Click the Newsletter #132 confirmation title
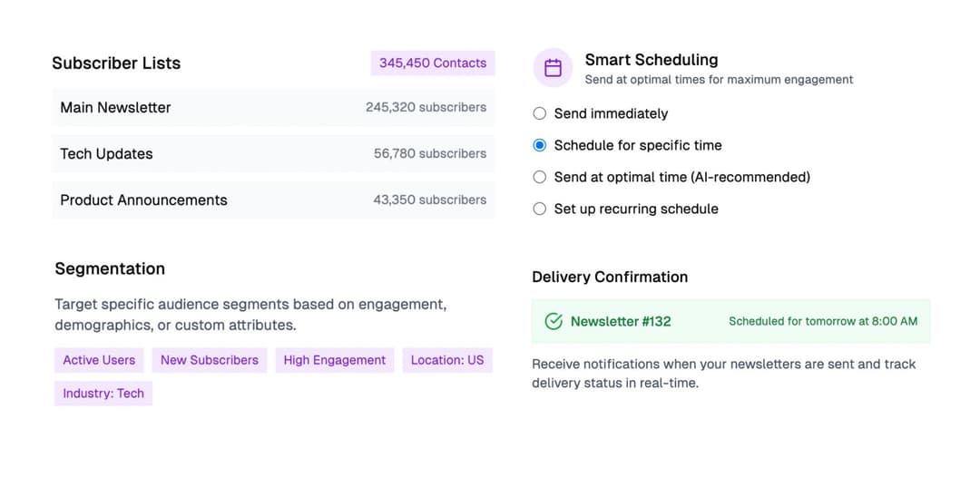The width and height of the screenshot is (980, 487). (621, 322)
